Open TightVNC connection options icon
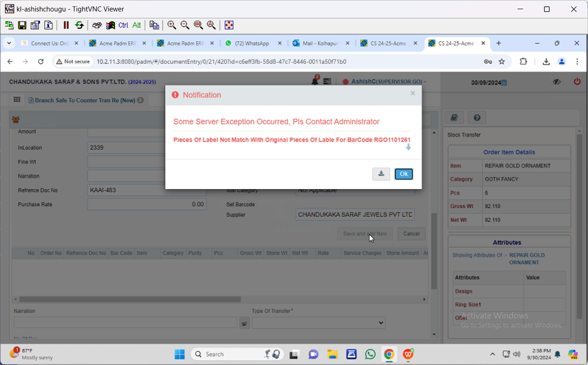588x365 pixels. coord(35,25)
